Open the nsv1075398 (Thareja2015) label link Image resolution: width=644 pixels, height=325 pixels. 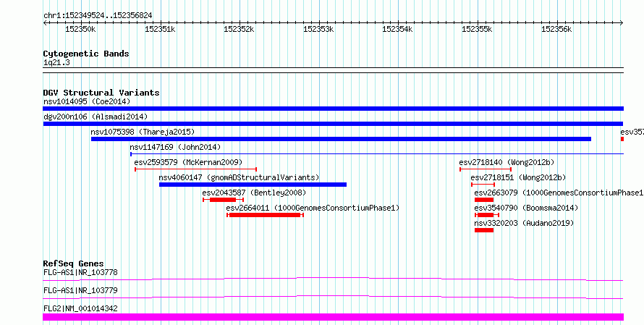[143, 132]
